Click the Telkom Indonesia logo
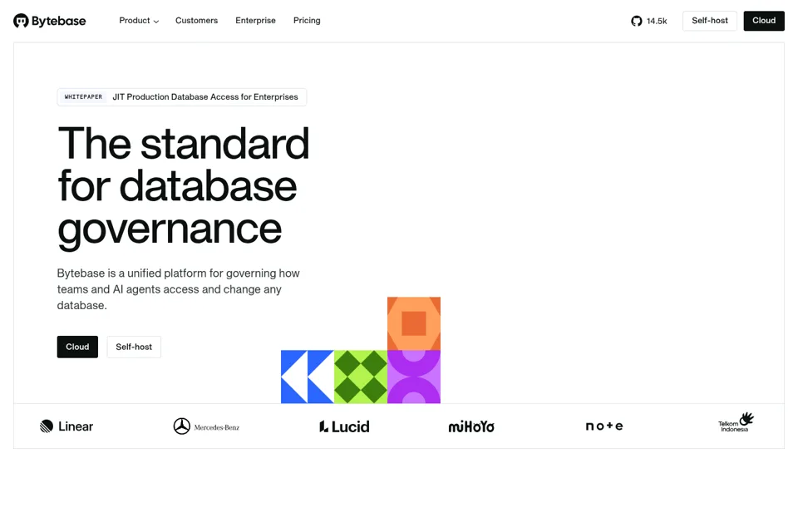The width and height of the screenshot is (798, 532). [736, 422]
